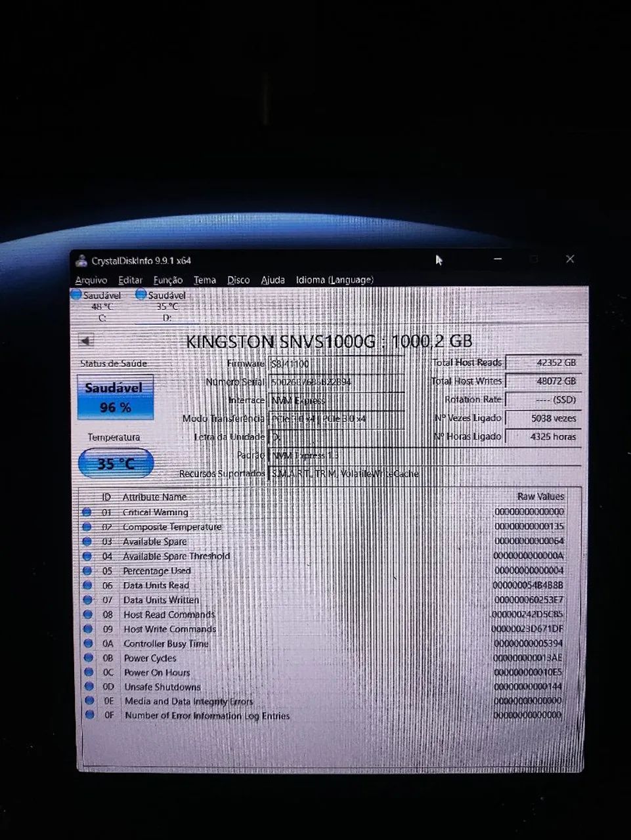631x840 pixels.
Task: Click the Power On Hours raw value
Action: coord(527,673)
